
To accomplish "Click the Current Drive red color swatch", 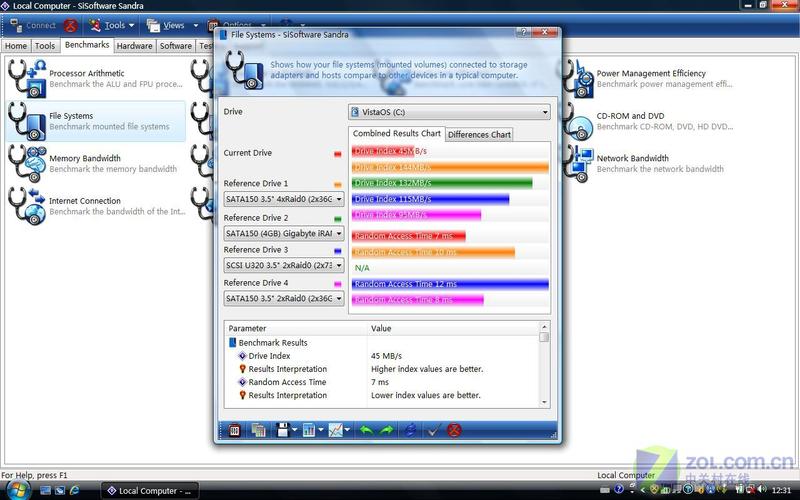I will pos(337,154).
